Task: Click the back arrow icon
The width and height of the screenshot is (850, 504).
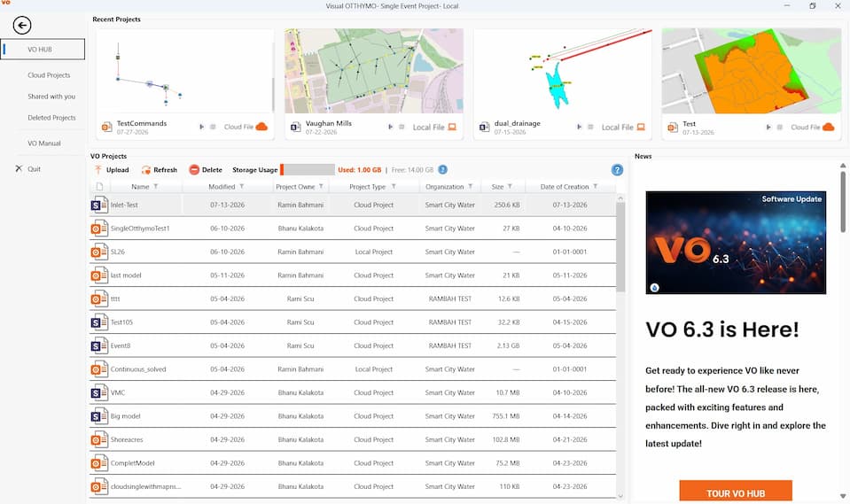Action: 22,25
